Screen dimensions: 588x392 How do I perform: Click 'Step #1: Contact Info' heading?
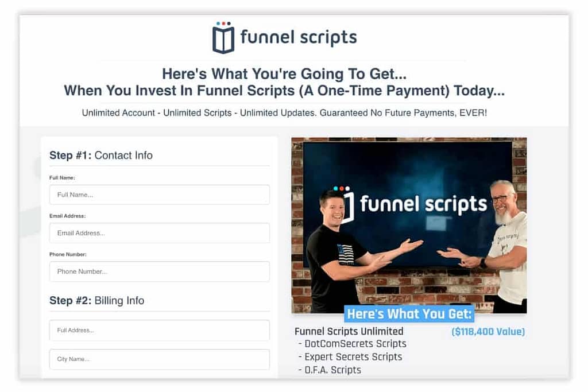(x=101, y=155)
